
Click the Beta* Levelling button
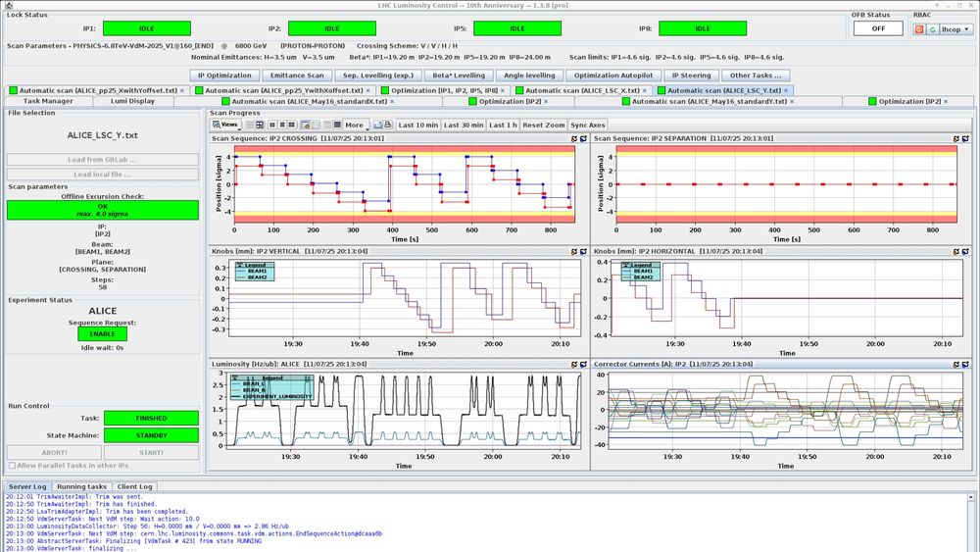click(x=459, y=75)
